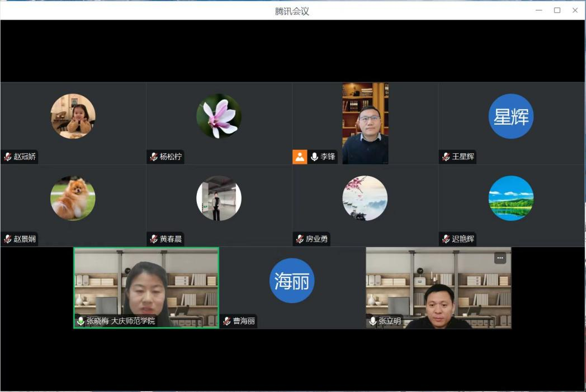Viewport: 586px width, 392px height.
Task: Click the muted mic icon beside 王星辉
Action: pyautogui.click(x=446, y=157)
